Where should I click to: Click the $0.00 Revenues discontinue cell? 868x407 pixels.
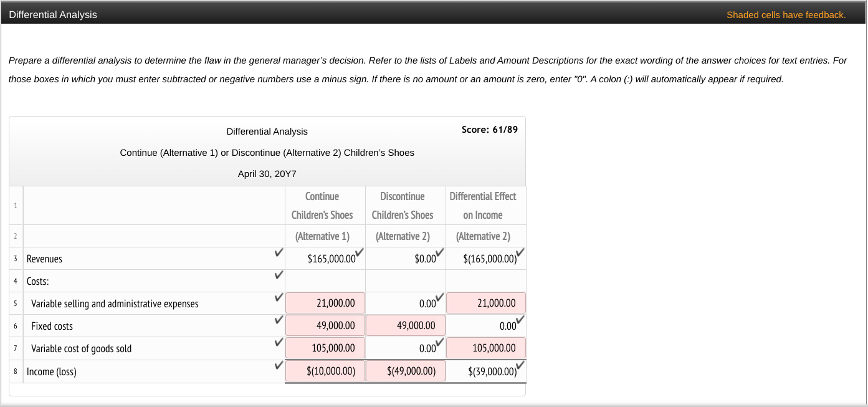click(406, 259)
